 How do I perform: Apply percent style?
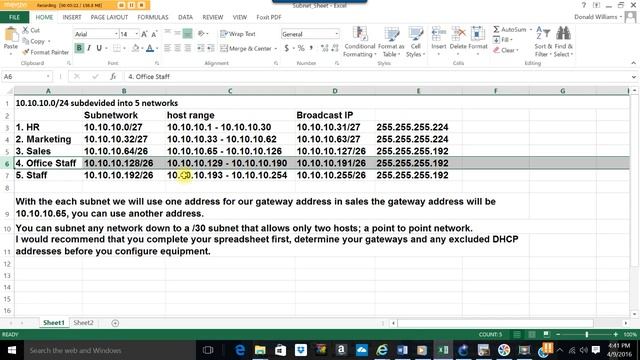pos(301,48)
